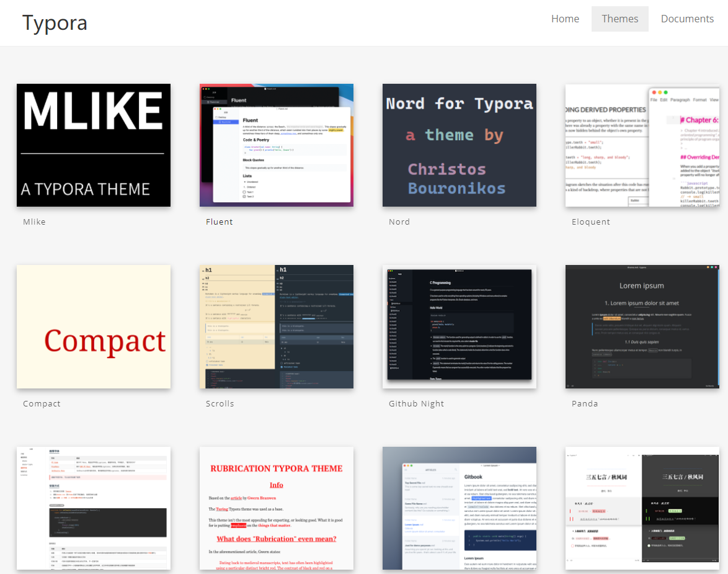Open the Fluent theme preview image
Image resolution: width=728 pixels, height=574 pixels.
click(x=277, y=145)
